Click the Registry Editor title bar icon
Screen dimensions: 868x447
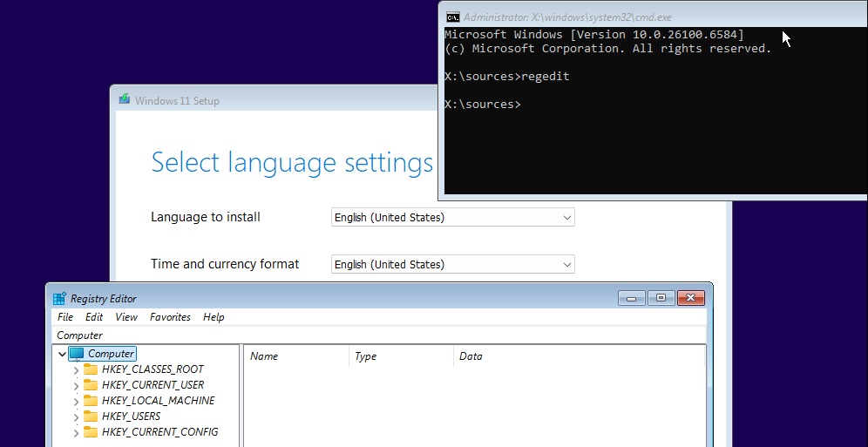pos(59,299)
